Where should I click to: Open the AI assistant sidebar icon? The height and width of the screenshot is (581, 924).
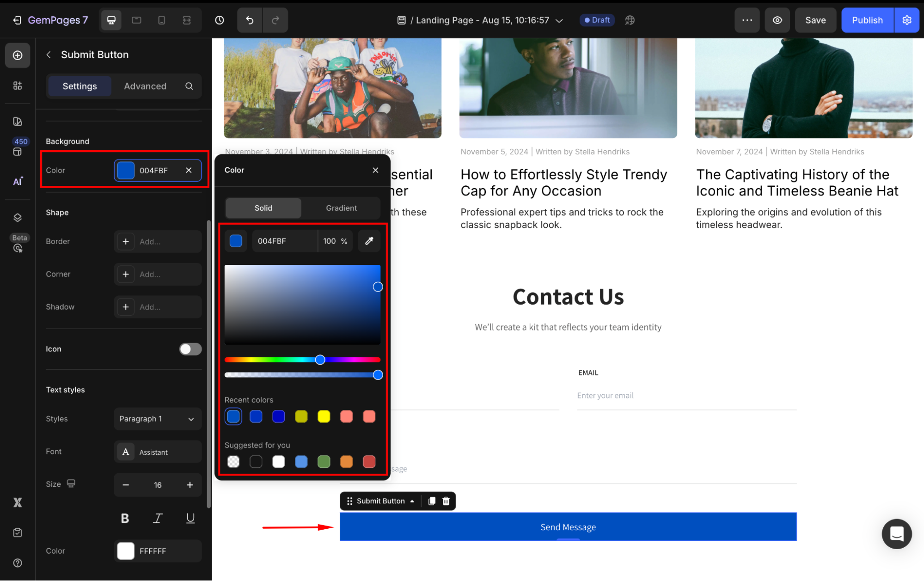(x=18, y=181)
